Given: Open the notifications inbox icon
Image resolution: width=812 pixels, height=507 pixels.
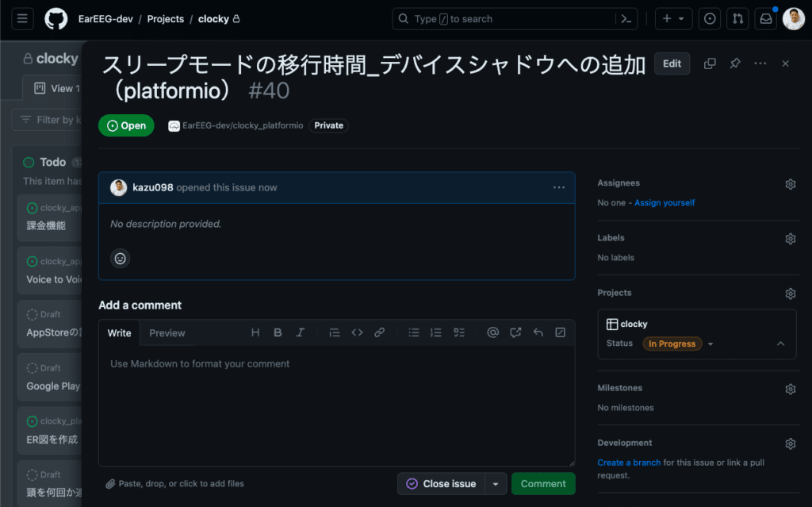Looking at the screenshot, I should (x=765, y=19).
